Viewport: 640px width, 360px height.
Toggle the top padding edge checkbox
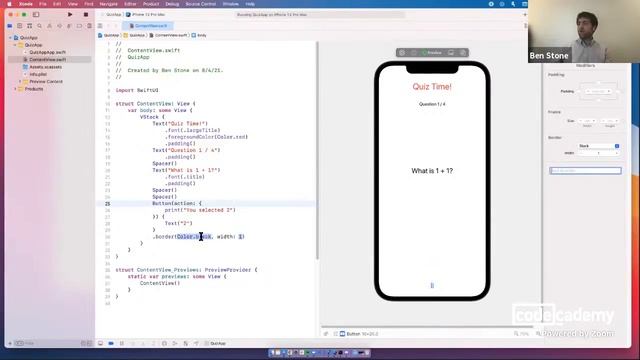(598, 83)
